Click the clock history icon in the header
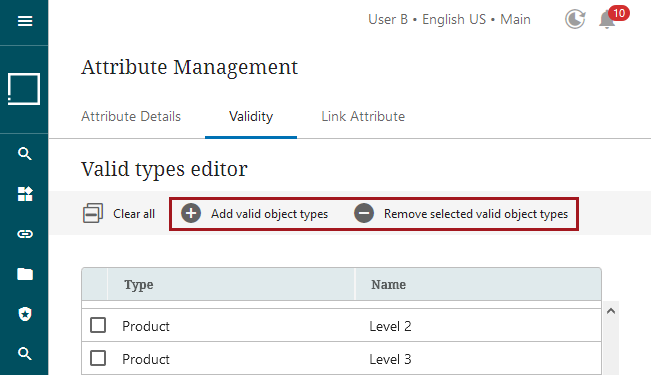 (575, 19)
